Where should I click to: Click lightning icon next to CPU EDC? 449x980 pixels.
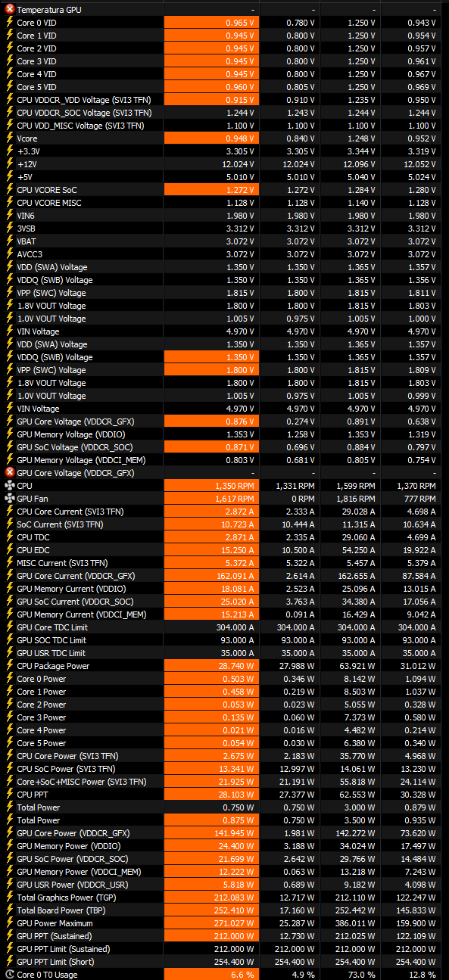pos(10,550)
